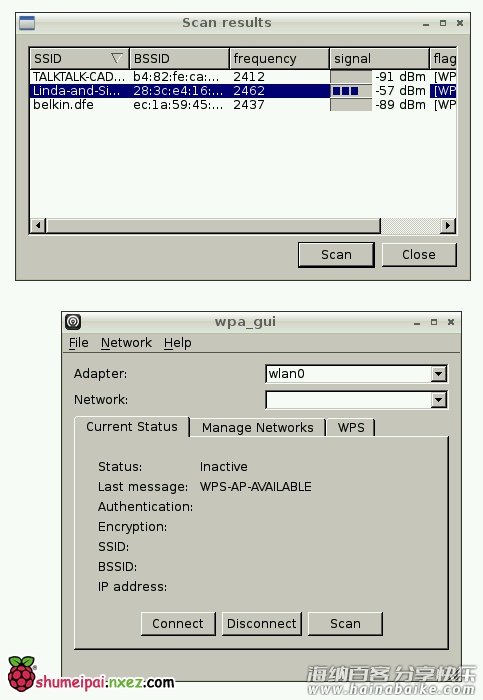Click the horizontal scrollbar thumb in results
Image resolution: width=483 pixels, height=700 pixels.
[213, 225]
